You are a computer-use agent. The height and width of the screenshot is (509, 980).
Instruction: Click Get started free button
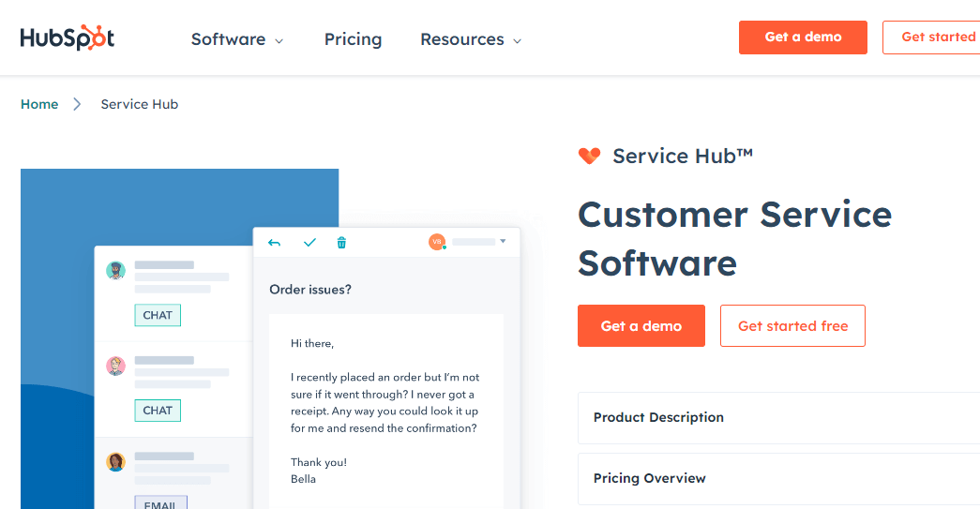pos(792,325)
